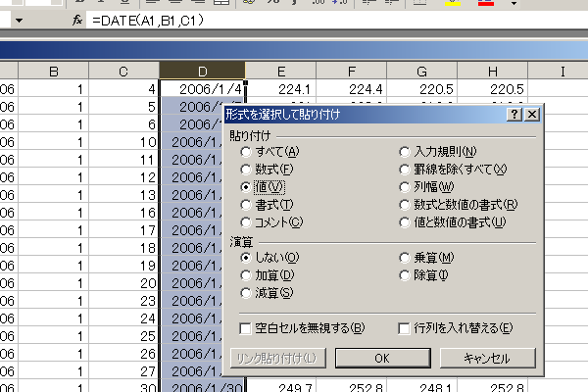Click column C cell with value 20

123,283
